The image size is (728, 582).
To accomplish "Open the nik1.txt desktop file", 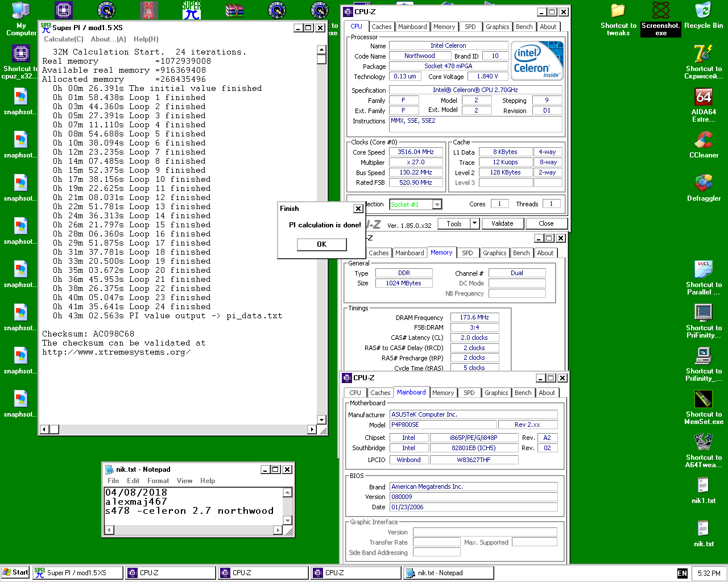I will 704,490.
